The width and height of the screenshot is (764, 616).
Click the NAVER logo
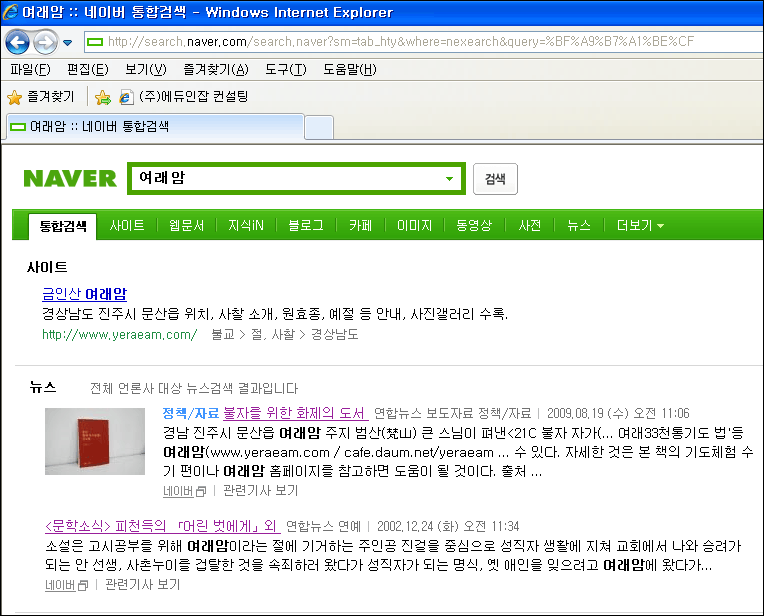(x=70, y=178)
